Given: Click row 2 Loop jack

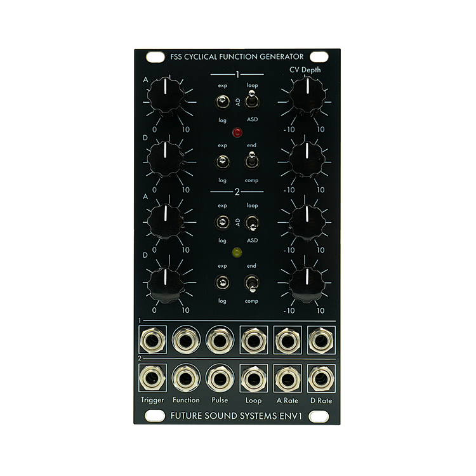Looking at the screenshot, I should pyautogui.click(x=254, y=378).
